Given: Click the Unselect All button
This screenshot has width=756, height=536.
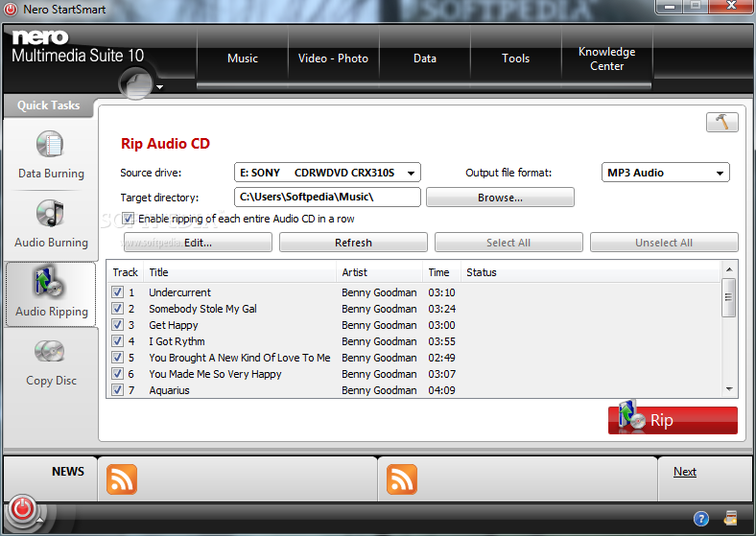Looking at the screenshot, I should pyautogui.click(x=664, y=243).
